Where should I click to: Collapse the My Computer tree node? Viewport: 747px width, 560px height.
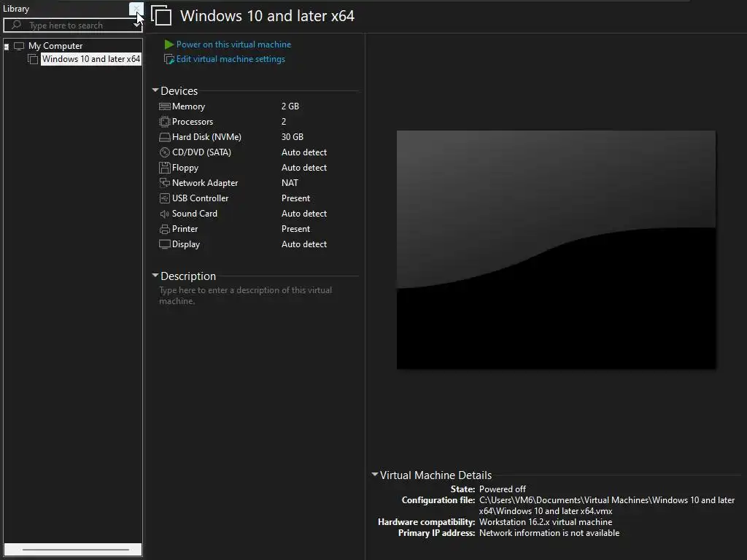6,47
